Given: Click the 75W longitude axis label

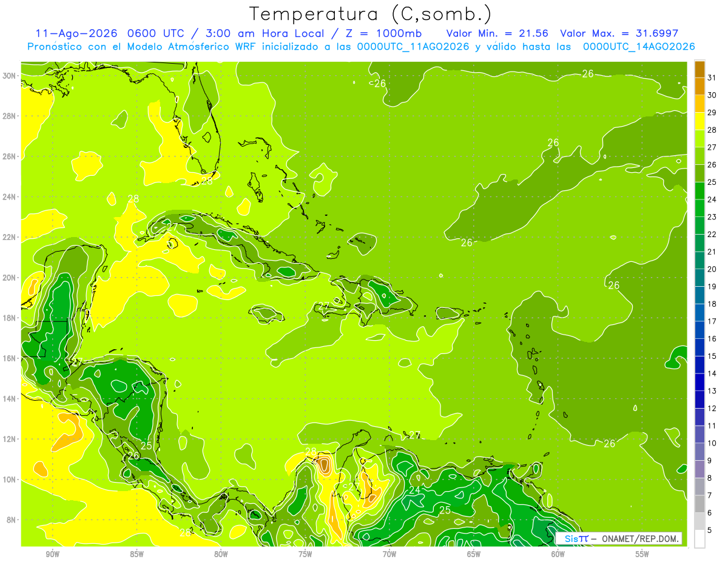Looking at the screenshot, I should pos(305,554).
